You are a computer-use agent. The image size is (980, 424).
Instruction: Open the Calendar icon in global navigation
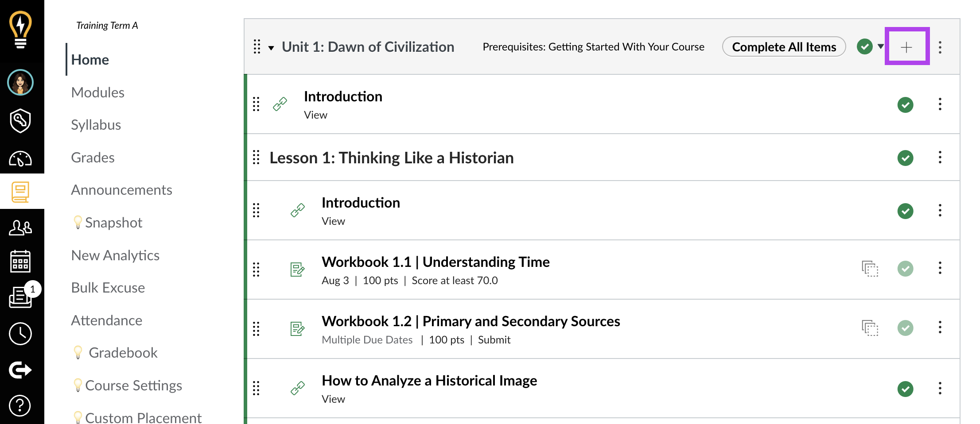[x=20, y=261]
